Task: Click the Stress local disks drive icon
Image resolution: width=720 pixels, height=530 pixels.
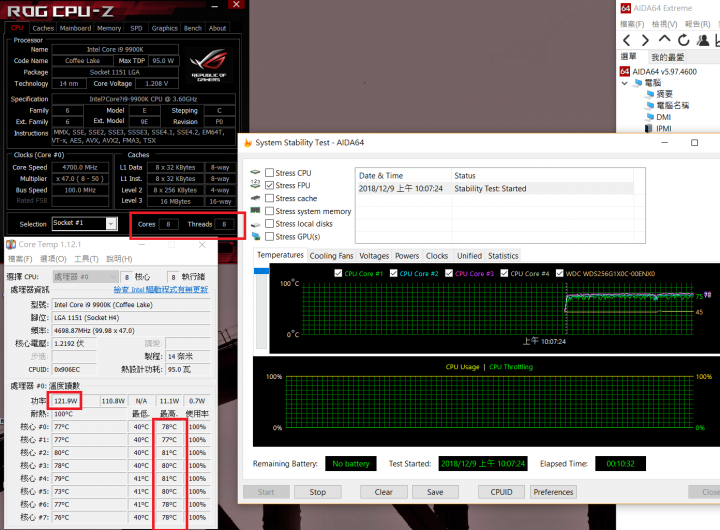Action: tap(255, 224)
